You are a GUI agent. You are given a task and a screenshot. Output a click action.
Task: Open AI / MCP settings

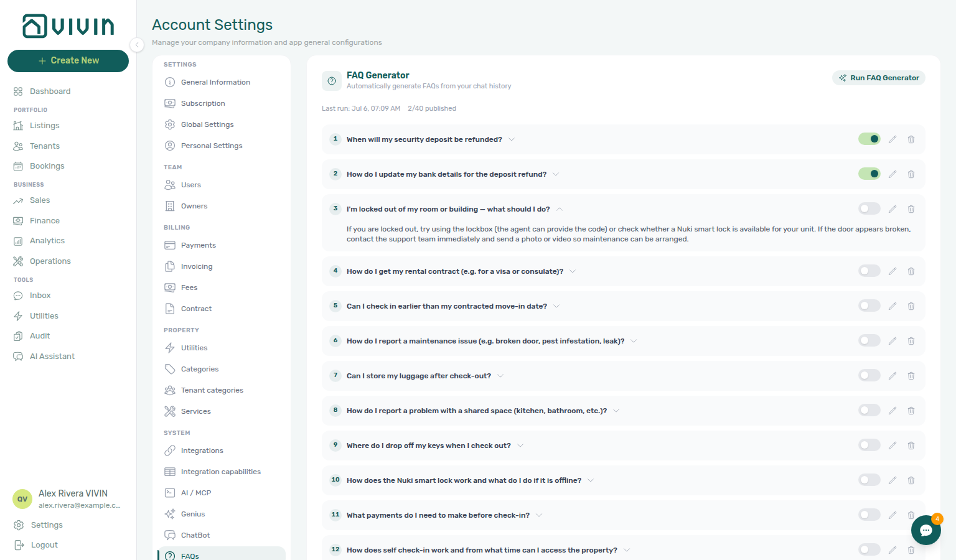[222, 493]
